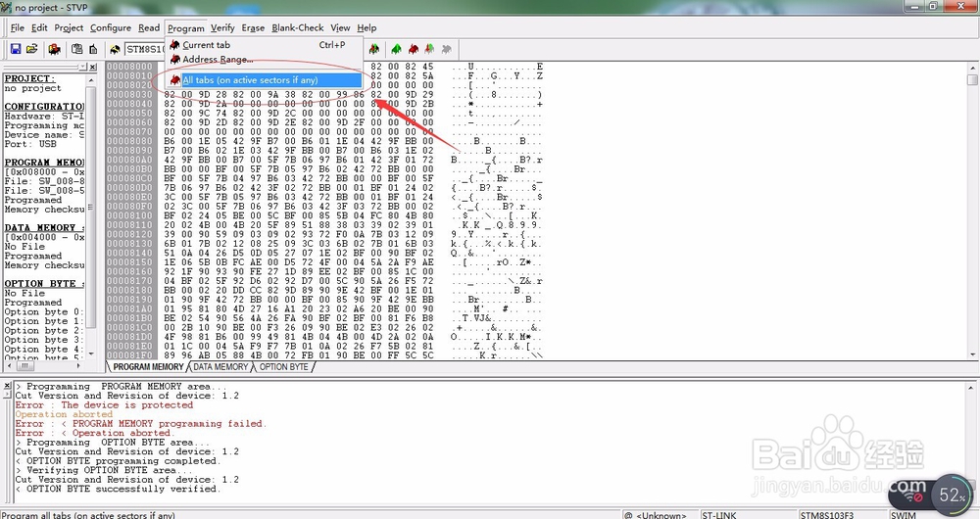980x519 pixels.
Task: Open the Edit menu
Action: pos(39,27)
